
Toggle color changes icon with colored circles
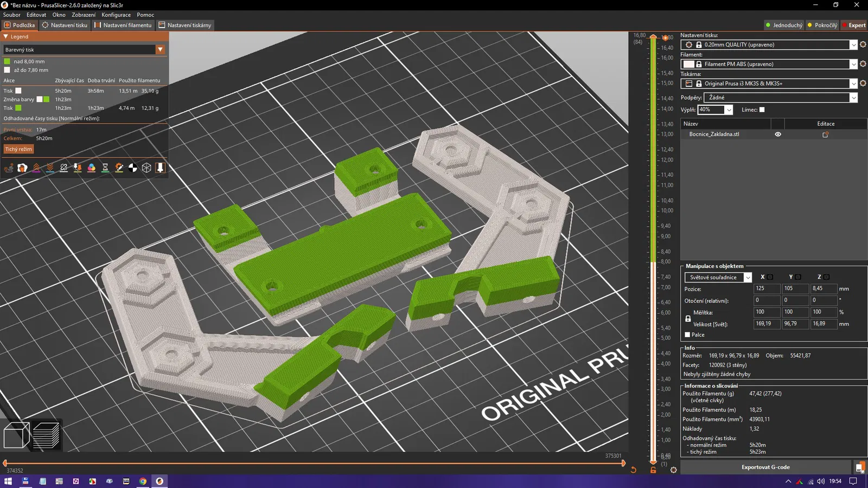[92, 168]
